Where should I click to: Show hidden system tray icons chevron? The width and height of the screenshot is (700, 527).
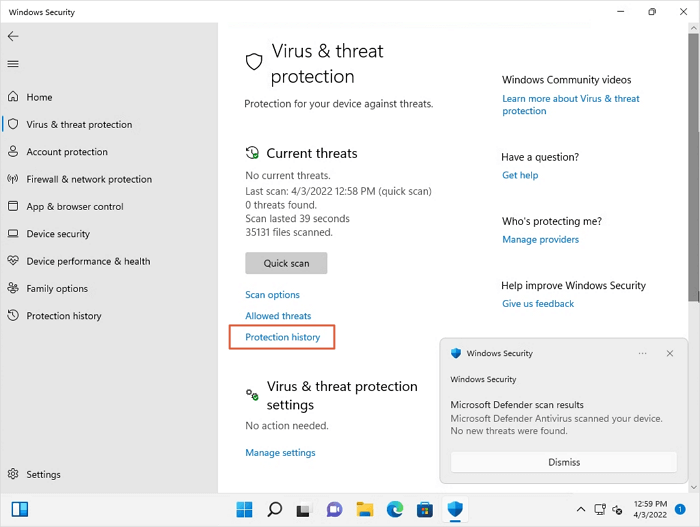[x=579, y=509]
